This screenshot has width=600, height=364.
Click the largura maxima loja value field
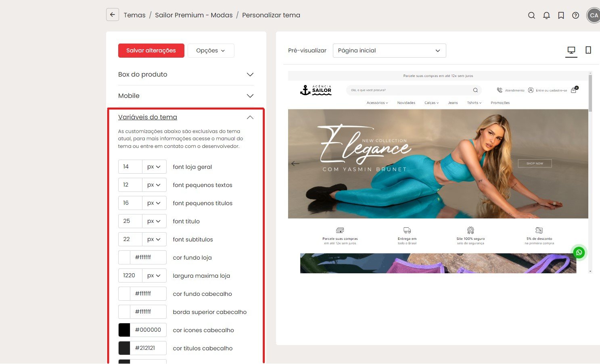click(x=130, y=276)
